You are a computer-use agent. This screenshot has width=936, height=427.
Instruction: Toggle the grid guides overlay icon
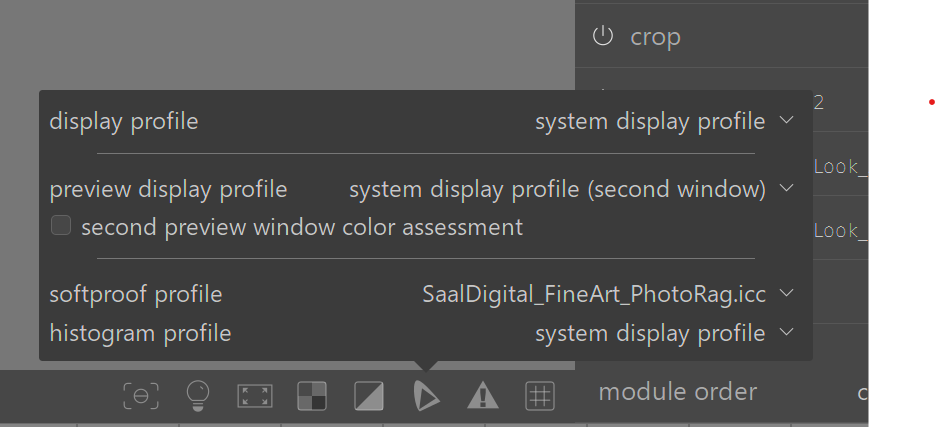coord(540,397)
